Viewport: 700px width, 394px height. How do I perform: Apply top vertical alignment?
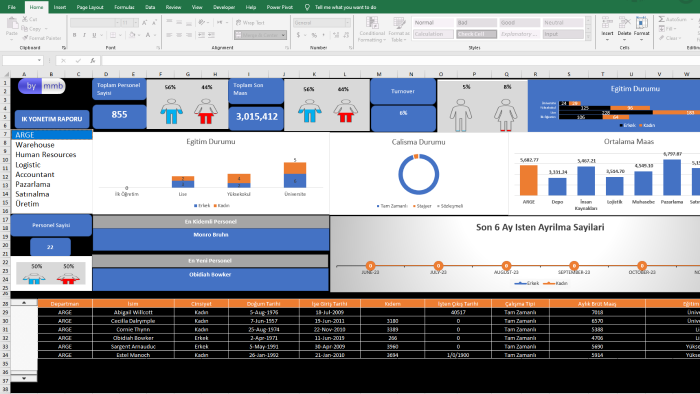tap(169, 22)
